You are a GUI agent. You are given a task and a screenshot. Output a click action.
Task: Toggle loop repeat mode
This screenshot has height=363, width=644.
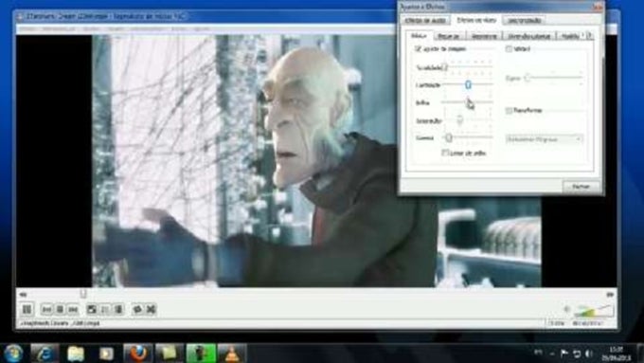[137, 309]
